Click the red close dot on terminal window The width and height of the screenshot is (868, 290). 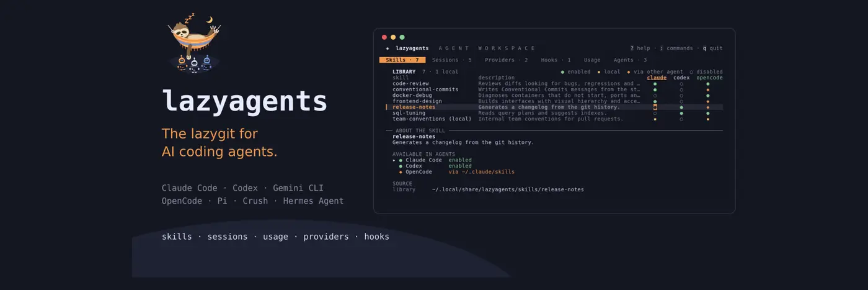click(384, 37)
